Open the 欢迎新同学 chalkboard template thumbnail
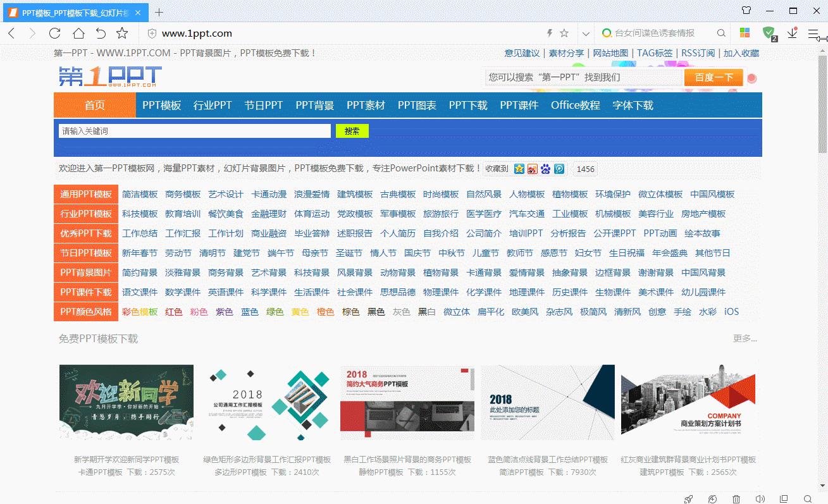This screenshot has width=828, height=504. (127, 402)
